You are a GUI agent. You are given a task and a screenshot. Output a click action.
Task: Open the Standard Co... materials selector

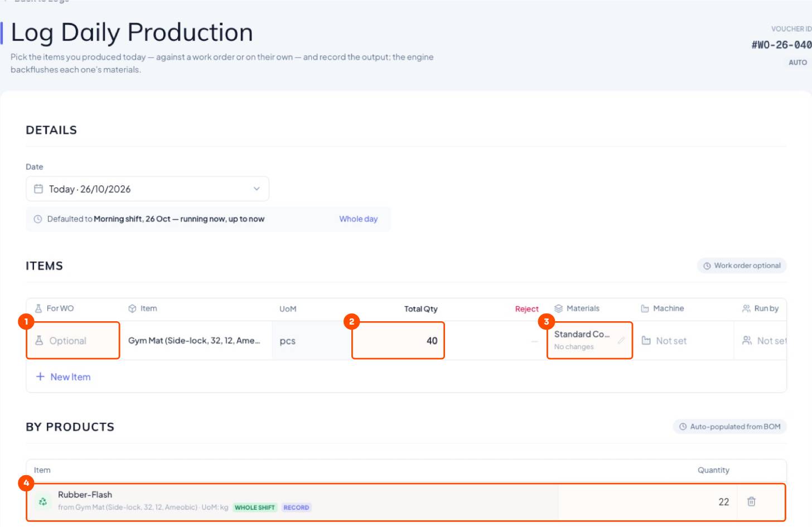(x=589, y=341)
